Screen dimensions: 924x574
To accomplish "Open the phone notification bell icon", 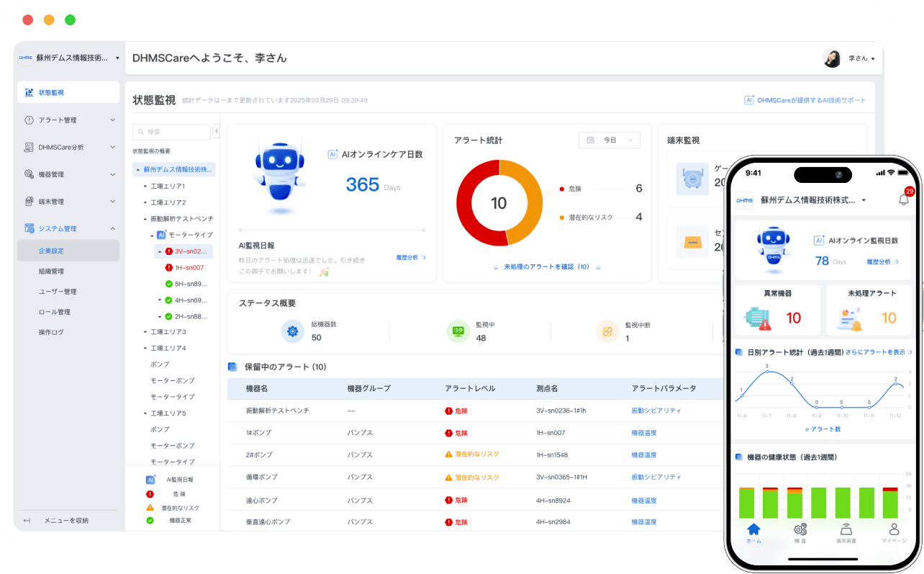I will click(904, 199).
